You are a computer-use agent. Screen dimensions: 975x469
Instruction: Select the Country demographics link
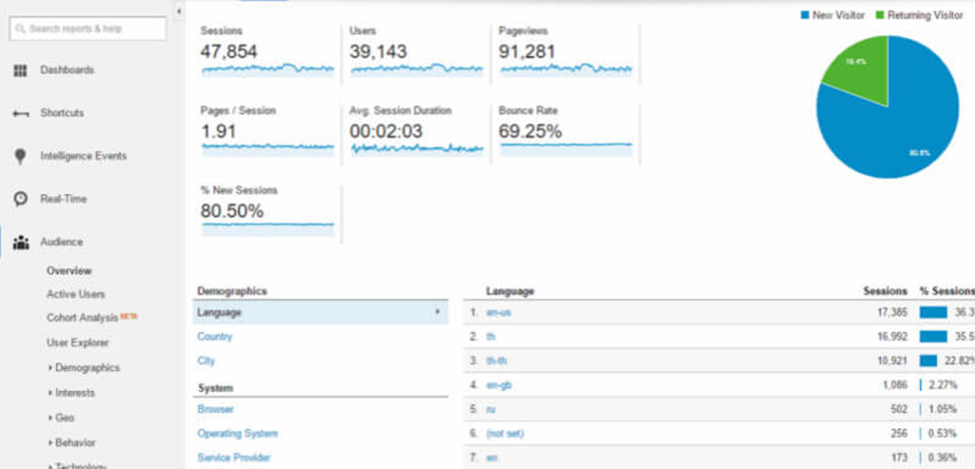(x=214, y=337)
